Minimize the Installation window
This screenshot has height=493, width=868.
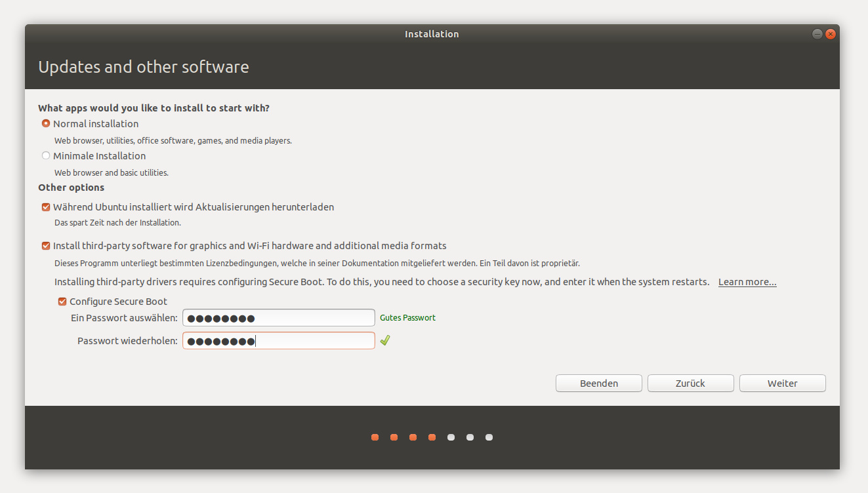click(817, 34)
